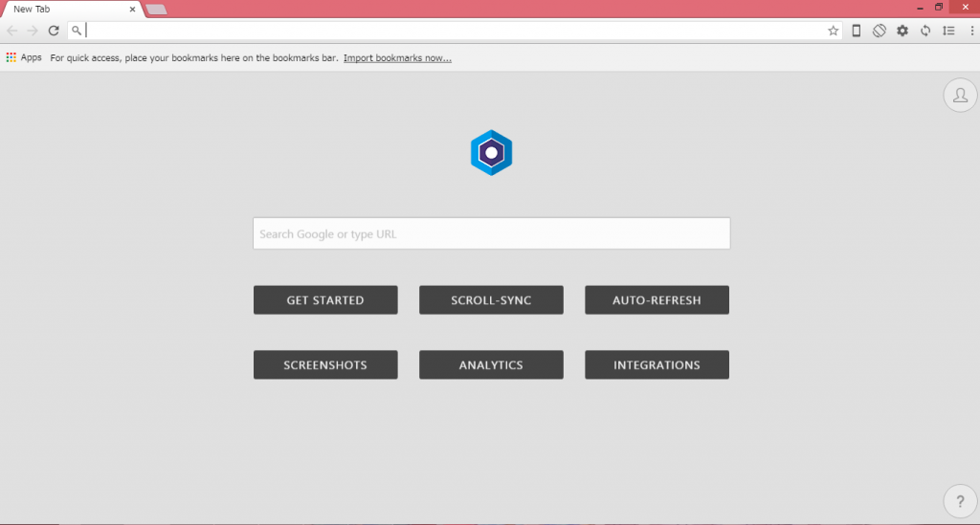The image size is (980, 525).
Task: Go back using the back arrow
Action: click(x=11, y=31)
